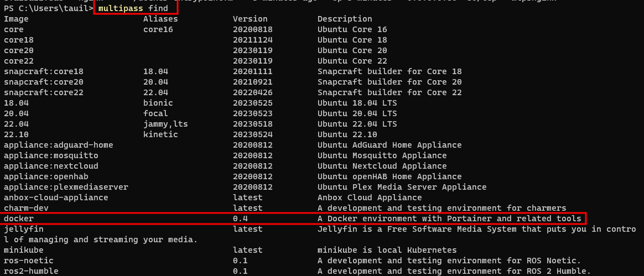Click 'Ubuntu 22.04 LTS' description

click(357, 124)
